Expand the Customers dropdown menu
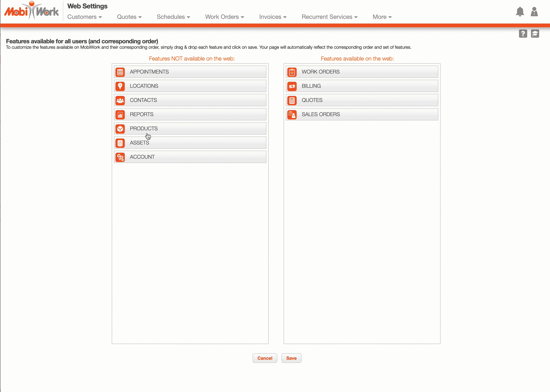 85,17
